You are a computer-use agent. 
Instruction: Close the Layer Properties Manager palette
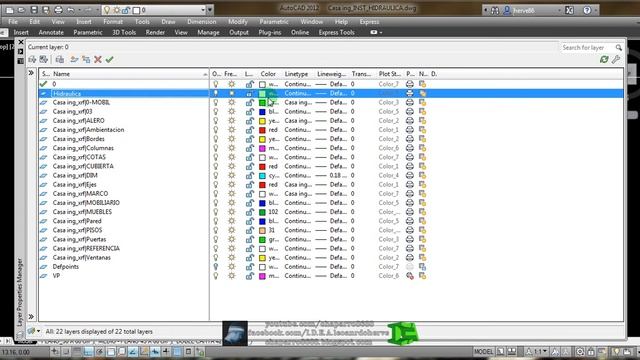point(21,42)
